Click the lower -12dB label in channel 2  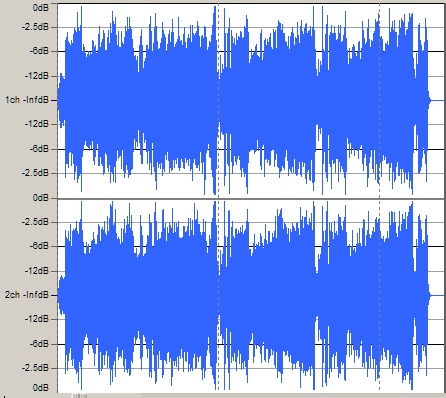tap(37, 319)
